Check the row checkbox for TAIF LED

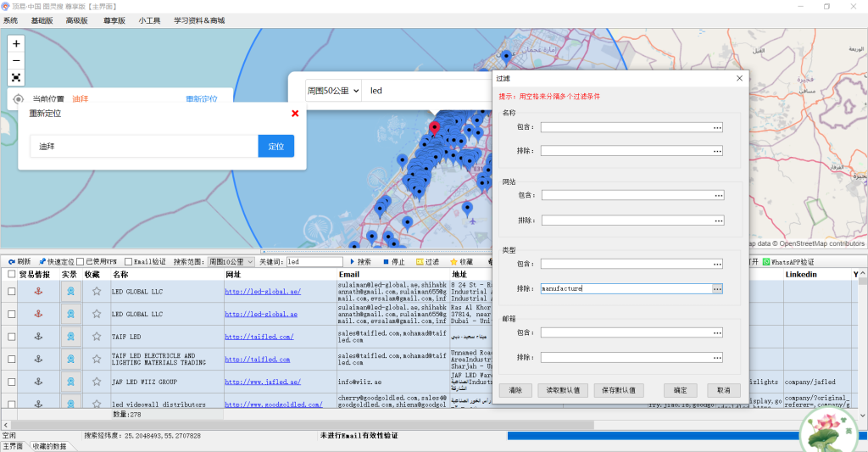(11, 337)
